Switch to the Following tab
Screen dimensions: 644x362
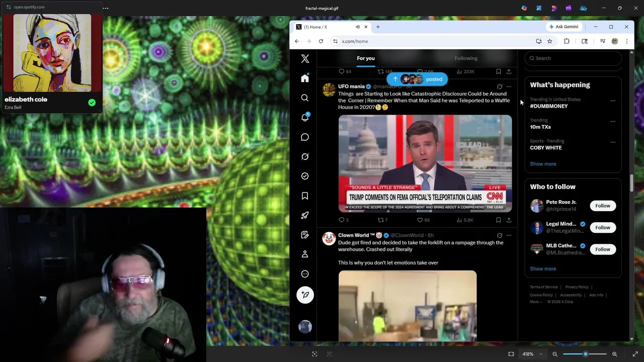(466, 58)
